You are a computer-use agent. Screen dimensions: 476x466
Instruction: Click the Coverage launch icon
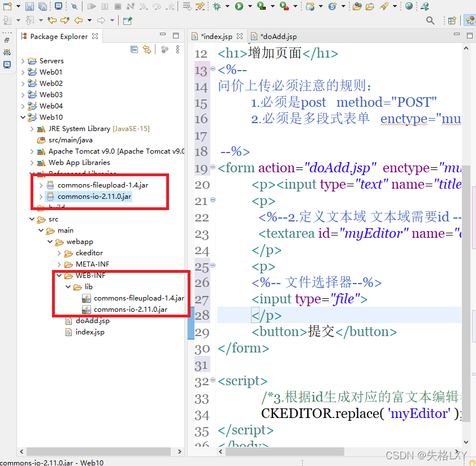point(261,6)
